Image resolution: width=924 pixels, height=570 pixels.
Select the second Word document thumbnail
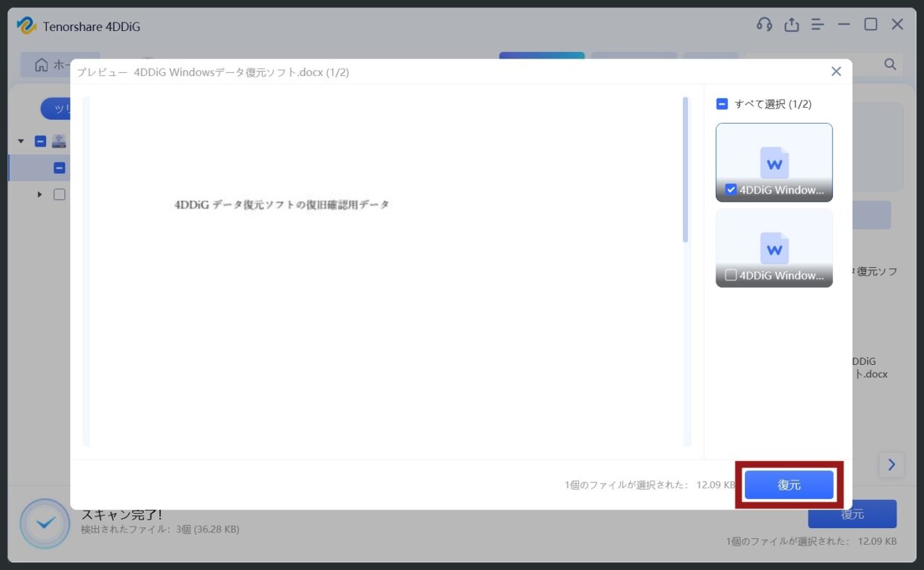point(774,248)
